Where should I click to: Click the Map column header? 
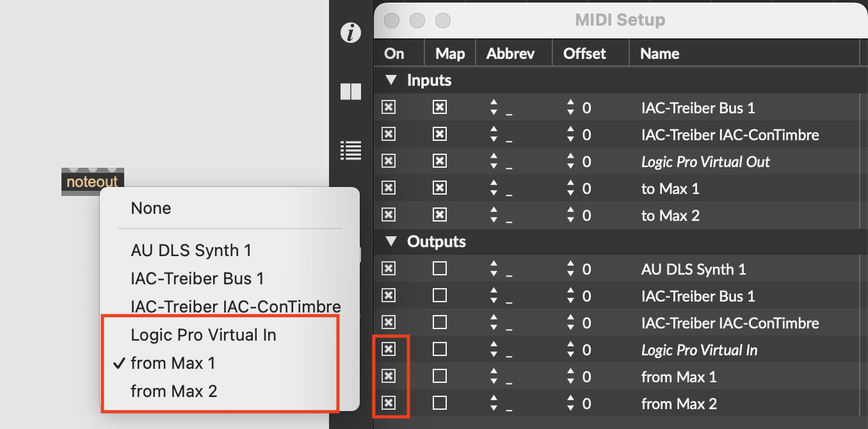coord(450,53)
